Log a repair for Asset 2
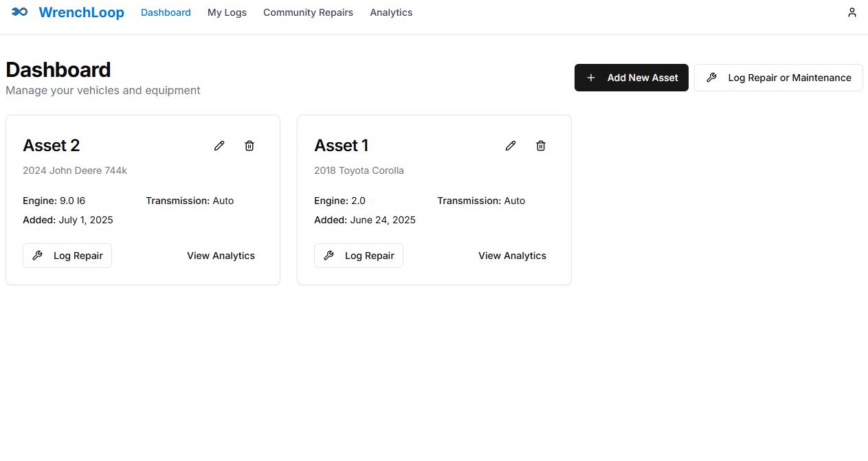 point(67,256)
